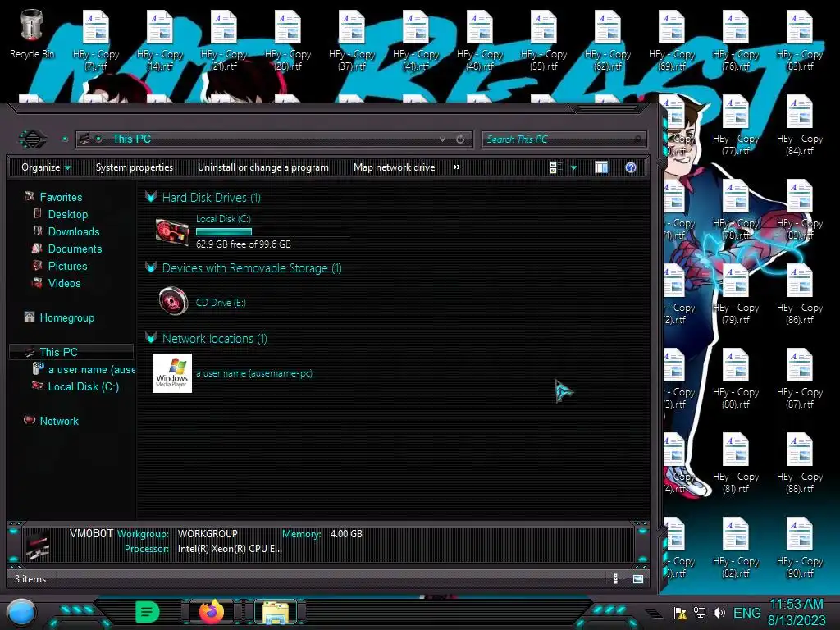Screen dimensions: 840x630
Task: Toggle the preview pane icon
Action: (x=601, y=167)
